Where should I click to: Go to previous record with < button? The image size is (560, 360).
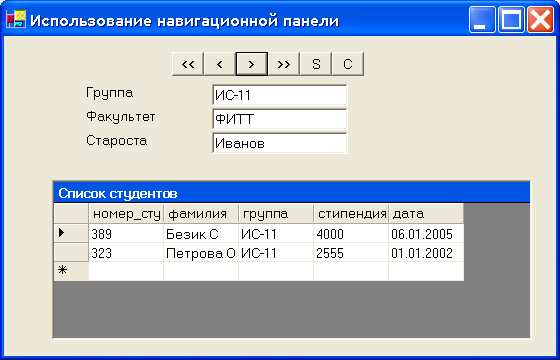(x=220, y=64)
